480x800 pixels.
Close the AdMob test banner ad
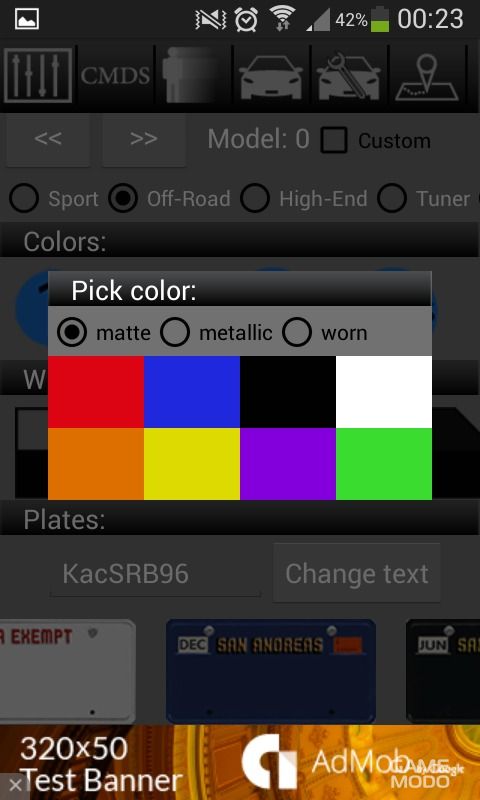tap(15, 785)
